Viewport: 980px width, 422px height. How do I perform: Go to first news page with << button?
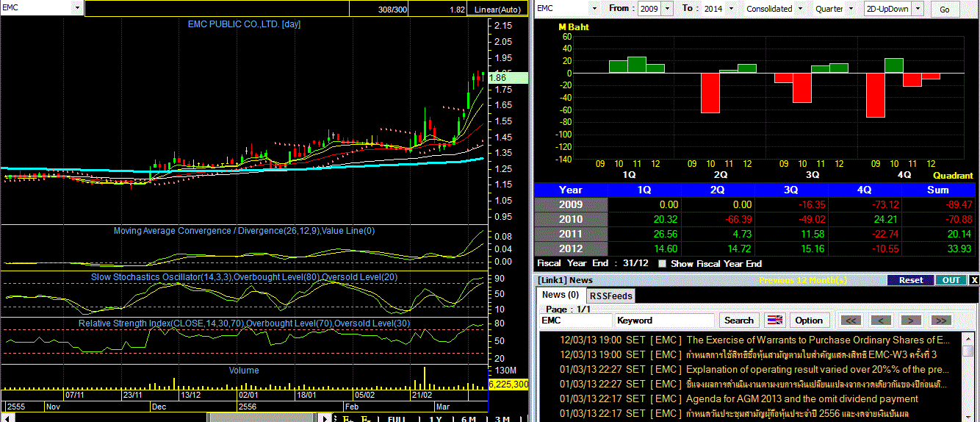(x=852, y=321)
